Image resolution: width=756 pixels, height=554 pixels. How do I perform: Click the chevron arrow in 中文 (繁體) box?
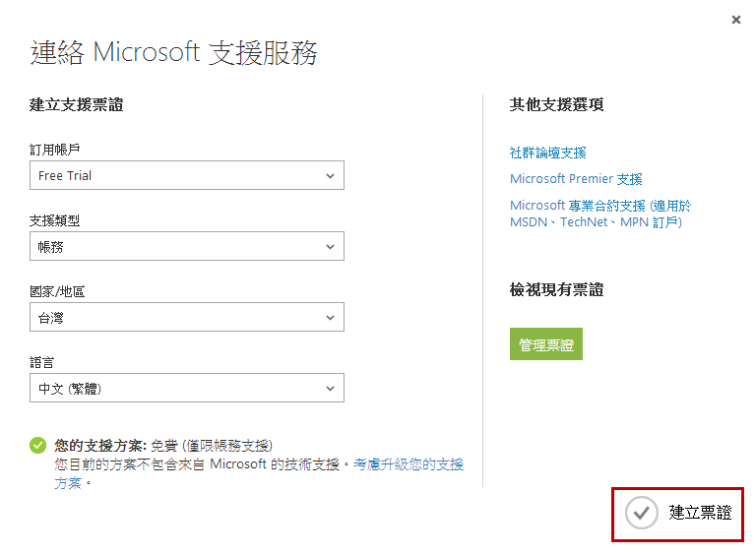pyautogui.click(x=330, y=389)
